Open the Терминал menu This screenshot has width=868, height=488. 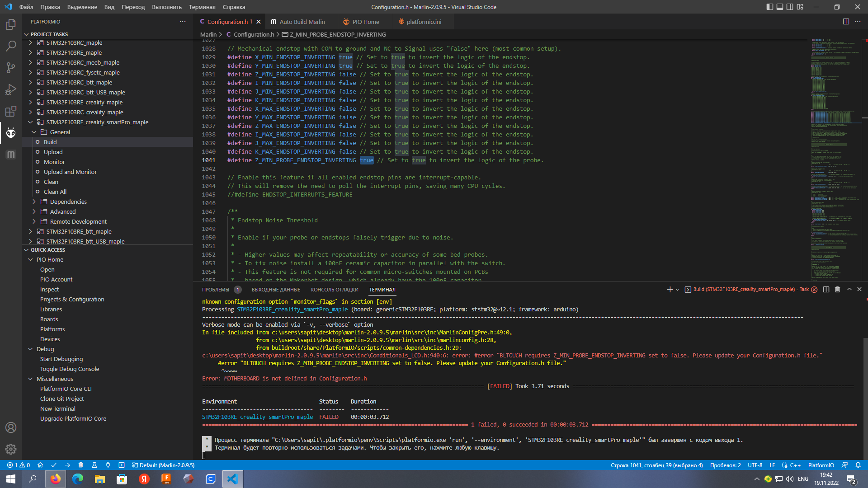click(202, 7)
